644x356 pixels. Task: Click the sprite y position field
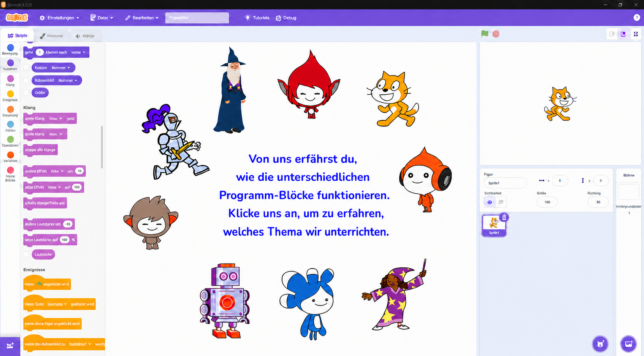coord(601,181)
